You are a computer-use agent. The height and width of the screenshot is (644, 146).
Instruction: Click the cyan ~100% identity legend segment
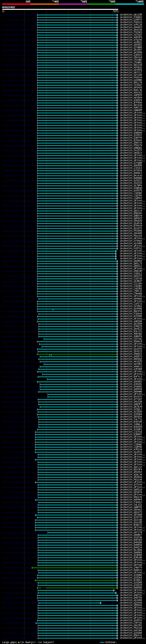130,4
